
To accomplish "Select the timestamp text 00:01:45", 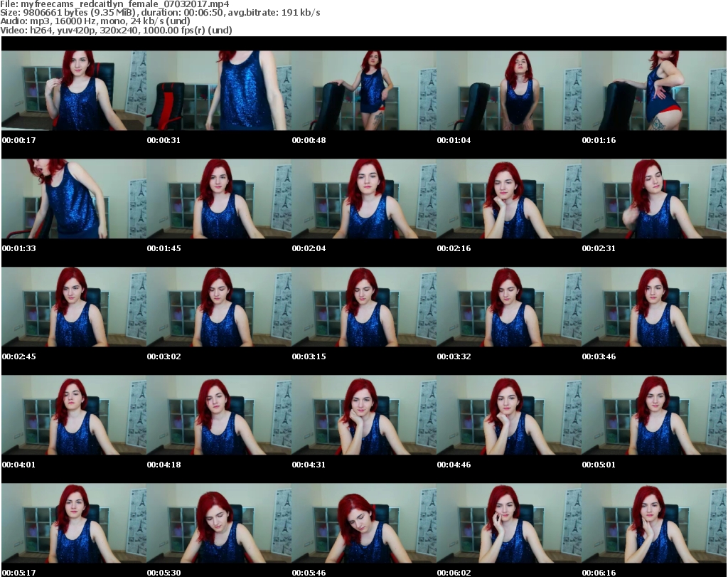I will (x=164, y=248).
